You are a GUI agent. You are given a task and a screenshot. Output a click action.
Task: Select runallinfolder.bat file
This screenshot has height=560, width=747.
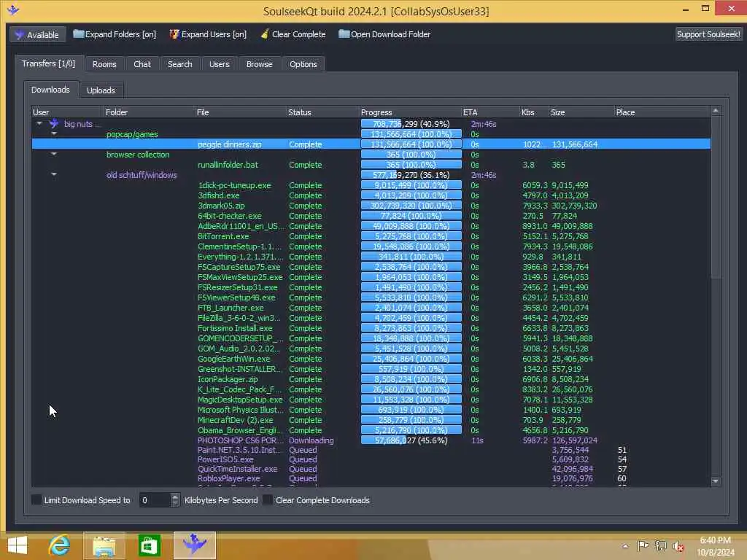pos(228,165)
